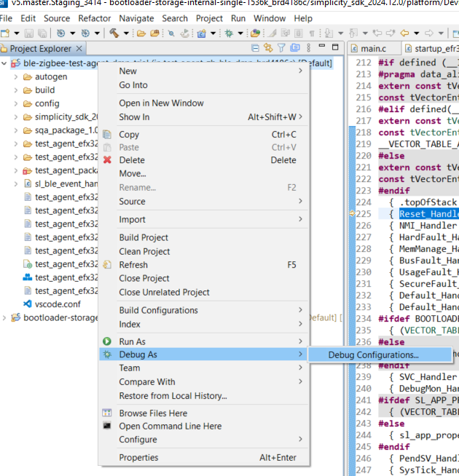This screenshot has width=459, height=476.
Task: Open the Refactor menu
Action: [x=95, y=18]
